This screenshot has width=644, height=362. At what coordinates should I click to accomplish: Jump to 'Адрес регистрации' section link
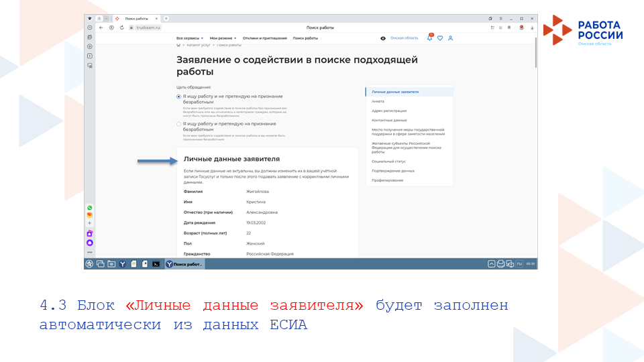tap(389, 111)
